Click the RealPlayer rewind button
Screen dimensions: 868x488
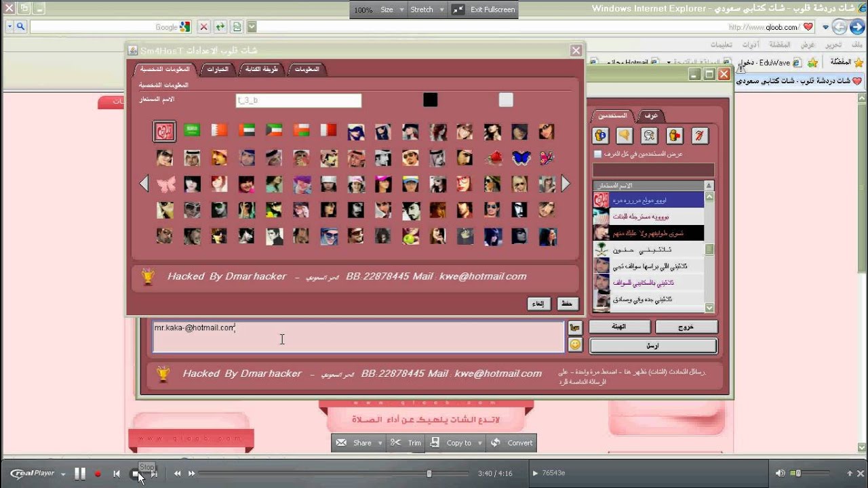tap(178, 474)
